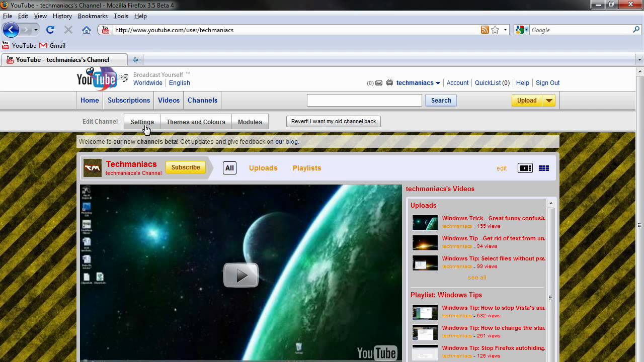644x362 pixels.
Task: Expand the techmaniacs account dropdown
Action: pyautogui.click(x=438, y=83)
